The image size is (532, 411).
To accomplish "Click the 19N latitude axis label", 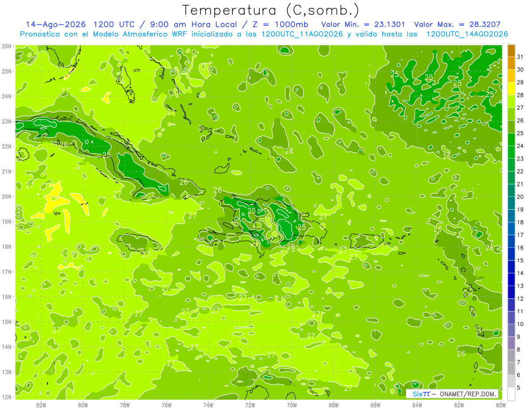I will pyautogui.click(x=7, y=222).
